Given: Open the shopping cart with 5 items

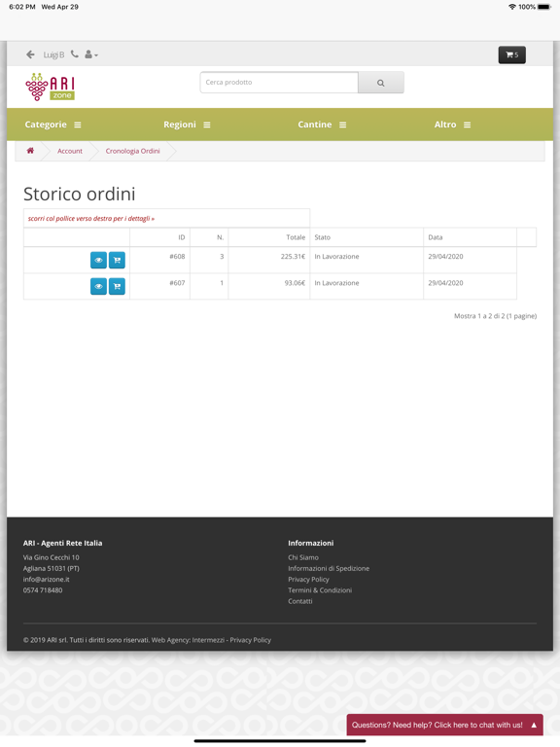Looking at the screenshot, I should (512, 54).
